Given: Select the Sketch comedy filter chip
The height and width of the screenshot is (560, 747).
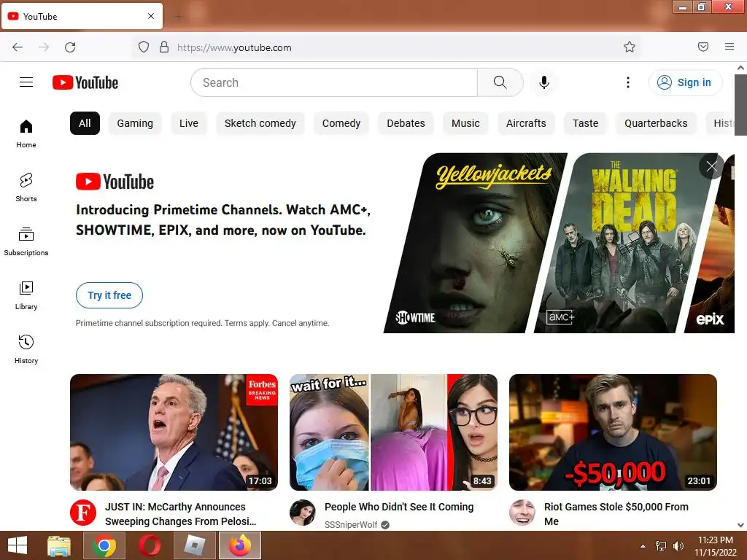Looking at the screenshot, I should point(260,123).
